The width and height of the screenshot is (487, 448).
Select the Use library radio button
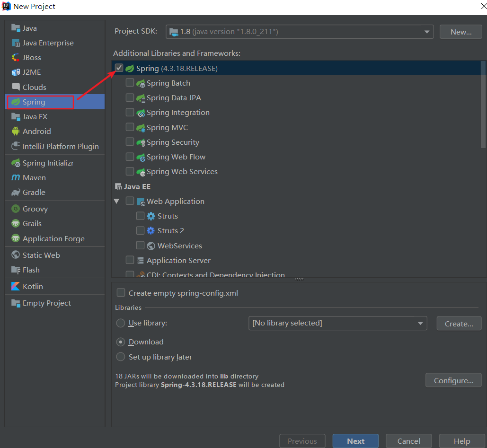pos(121,323)
